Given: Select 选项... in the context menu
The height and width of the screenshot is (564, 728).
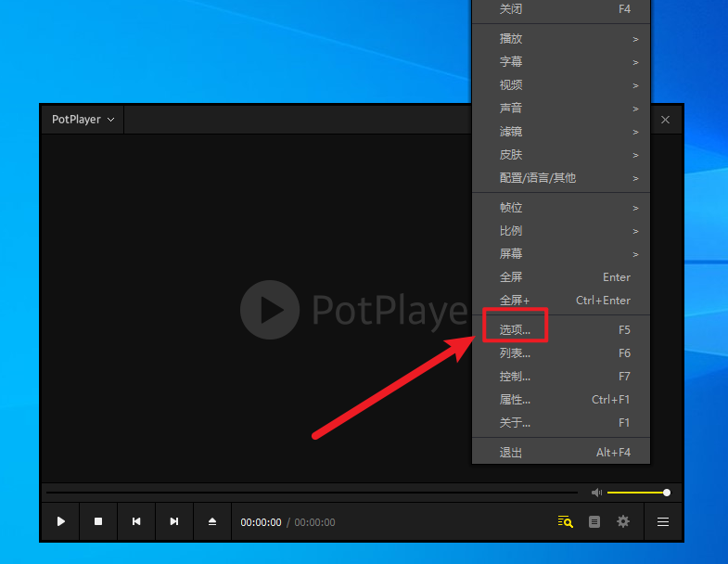Looking at the screenshot, I should point(561,330).
